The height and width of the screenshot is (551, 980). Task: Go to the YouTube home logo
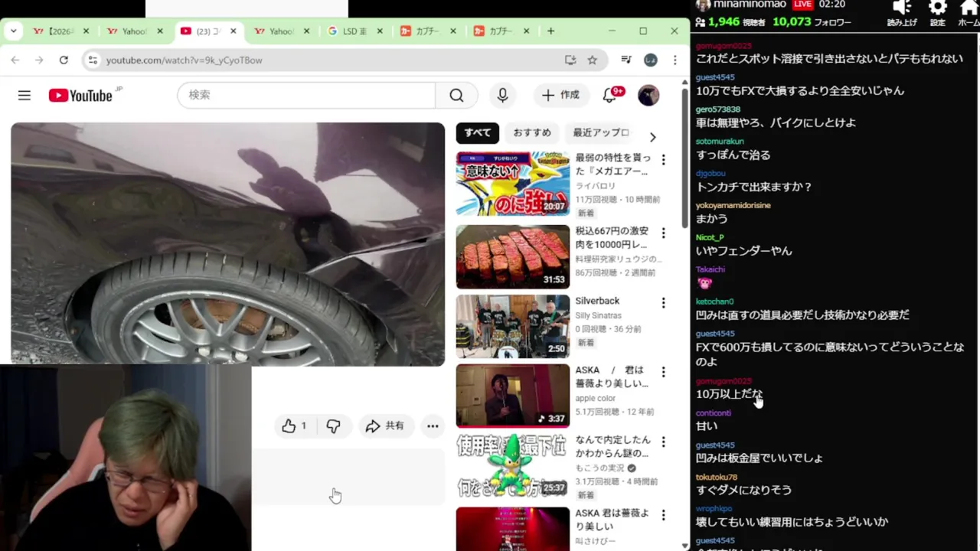(80, 95)
